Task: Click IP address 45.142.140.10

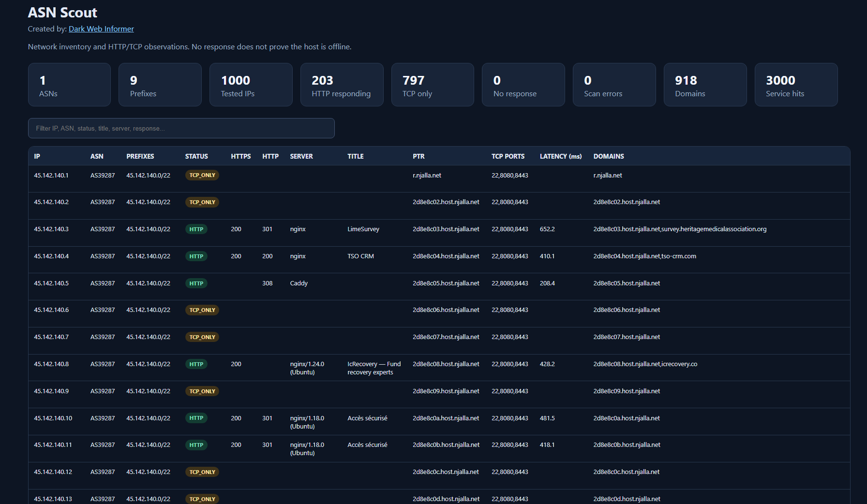Action: click(53, 418)
